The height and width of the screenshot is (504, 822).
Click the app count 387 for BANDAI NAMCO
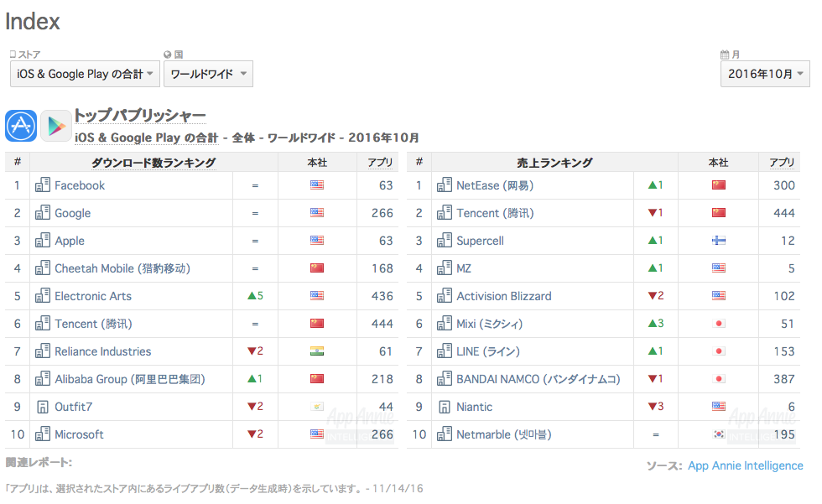(784, 379)
